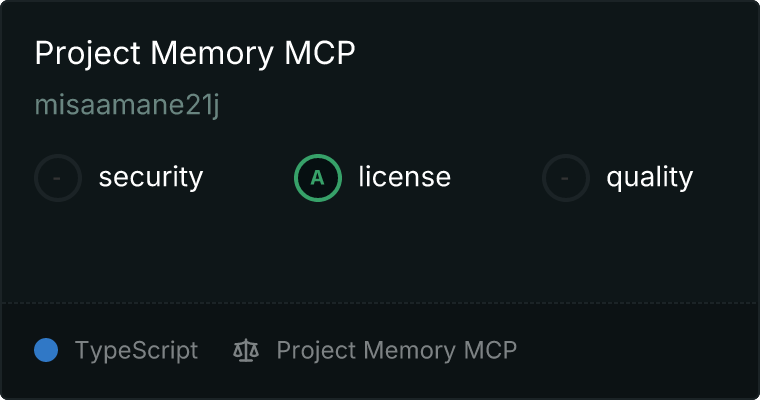Click the blue TypeScript language dot

click(46, 350)
